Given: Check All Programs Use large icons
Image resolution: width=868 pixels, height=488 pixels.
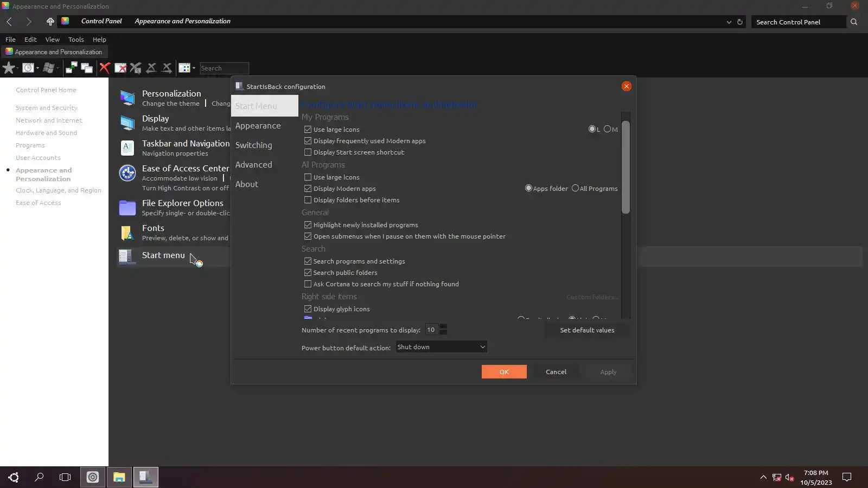Looking at the screenshot, I should tap(308, 177).
